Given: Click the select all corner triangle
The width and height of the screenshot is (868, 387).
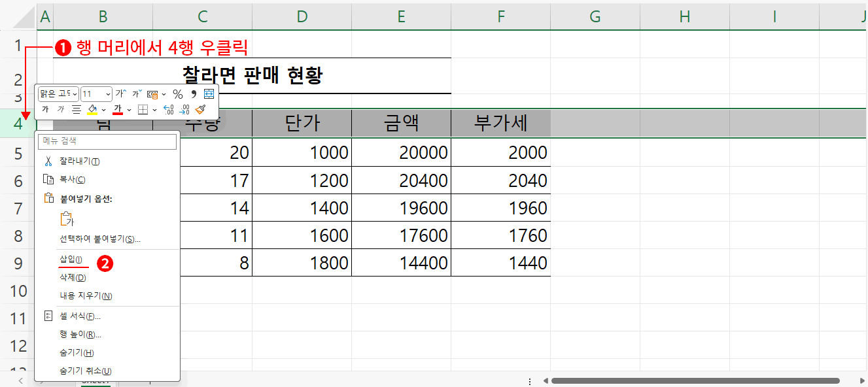Looking at the screenshot, I should (25, 18).
